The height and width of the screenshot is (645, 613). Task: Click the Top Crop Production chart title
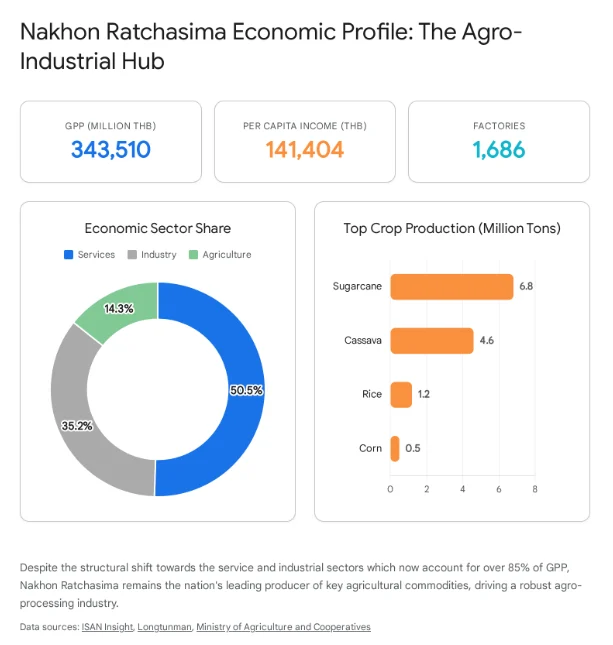coord(452,228)
